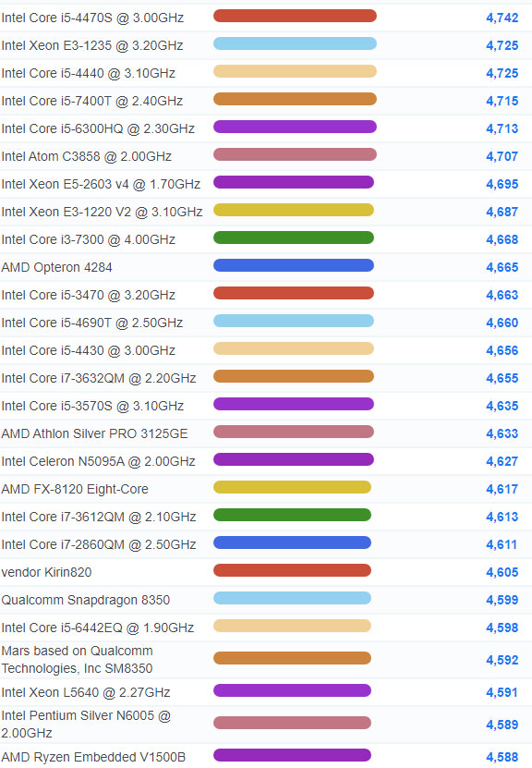Viewport: 532px width, 768px height.
Task: Click the score 4,707
Action: tap(502, 157)
